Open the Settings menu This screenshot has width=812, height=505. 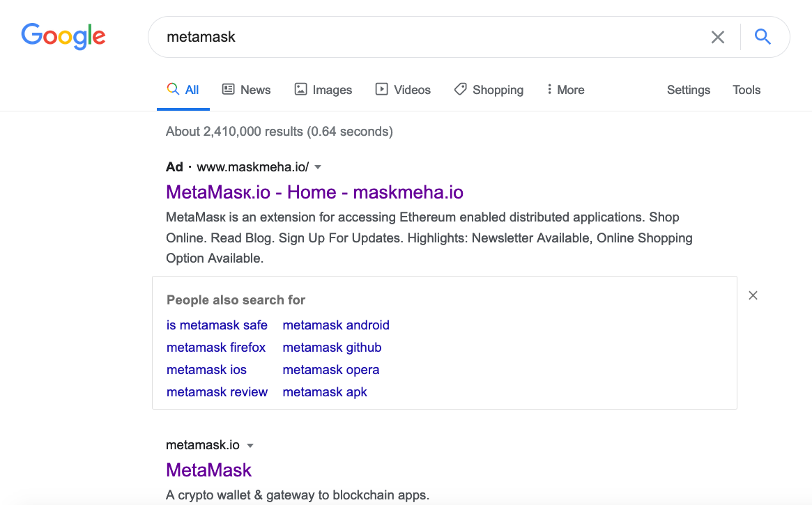(688, 90)
